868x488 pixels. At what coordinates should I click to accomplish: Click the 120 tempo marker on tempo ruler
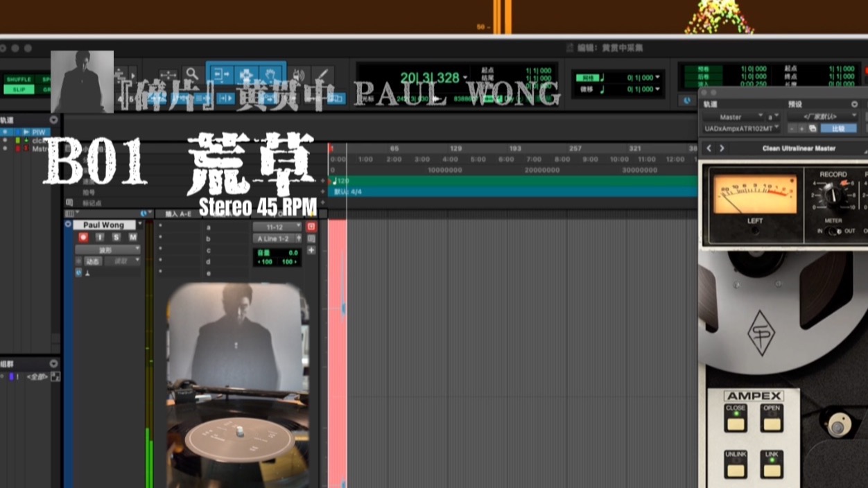342,182
